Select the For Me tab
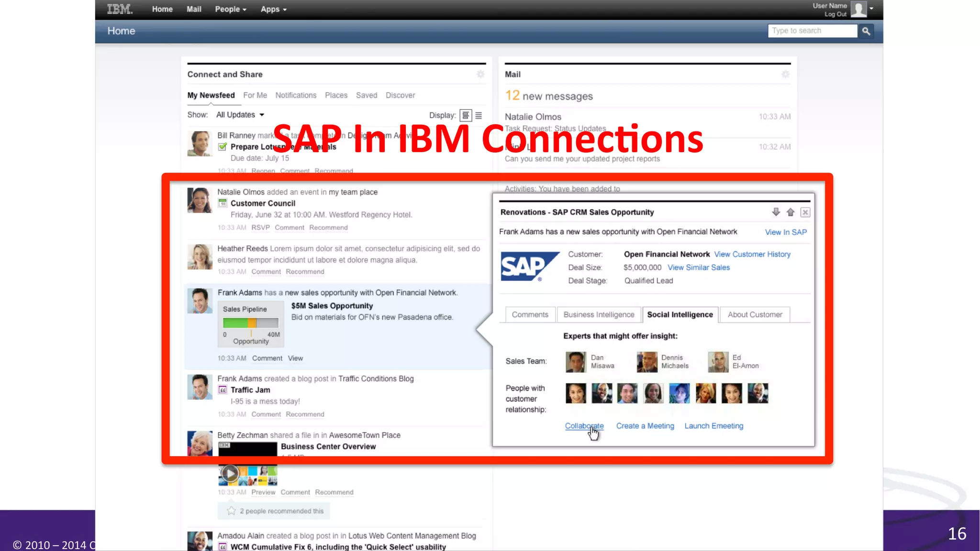The width and height of the screenshot is (980, 551). (255, 95)
